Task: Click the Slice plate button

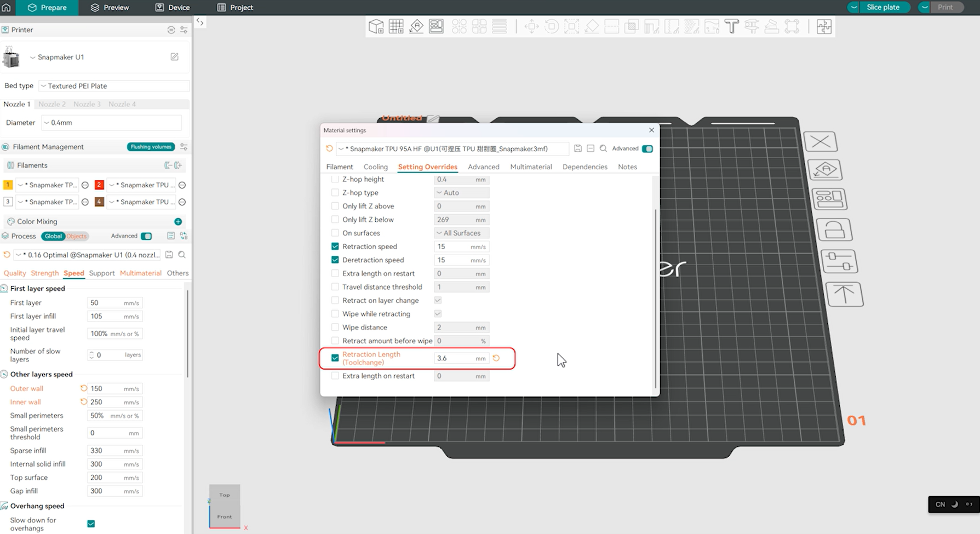Action: (x=883, y=7)
